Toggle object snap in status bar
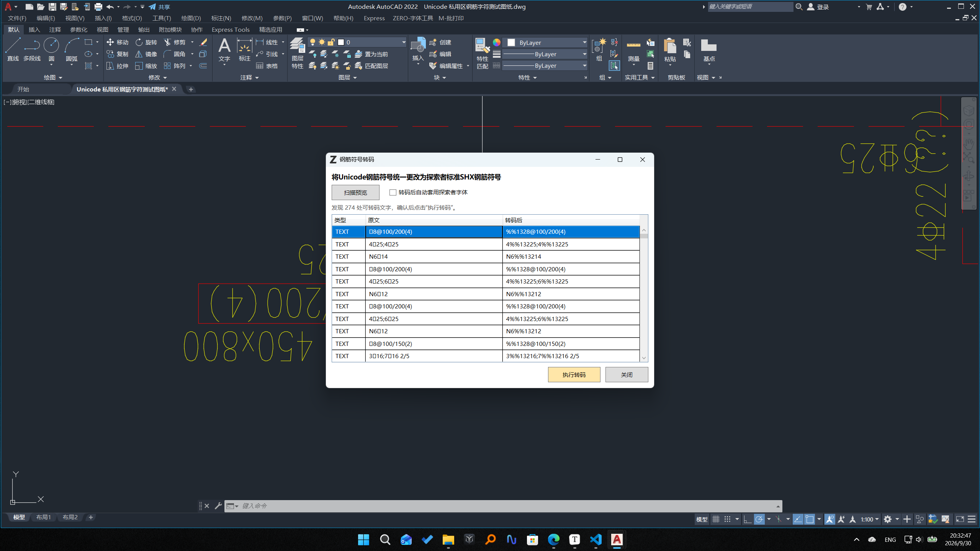 coord(809,519)
